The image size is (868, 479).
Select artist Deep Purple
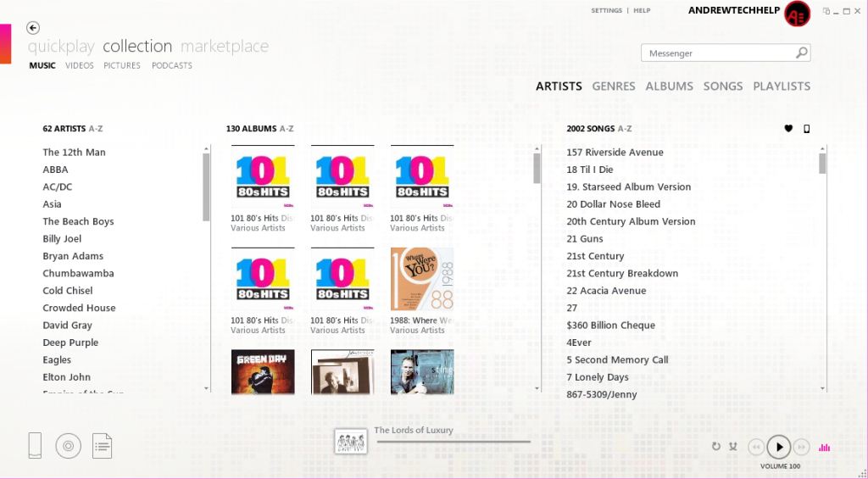tap(70, 343)
